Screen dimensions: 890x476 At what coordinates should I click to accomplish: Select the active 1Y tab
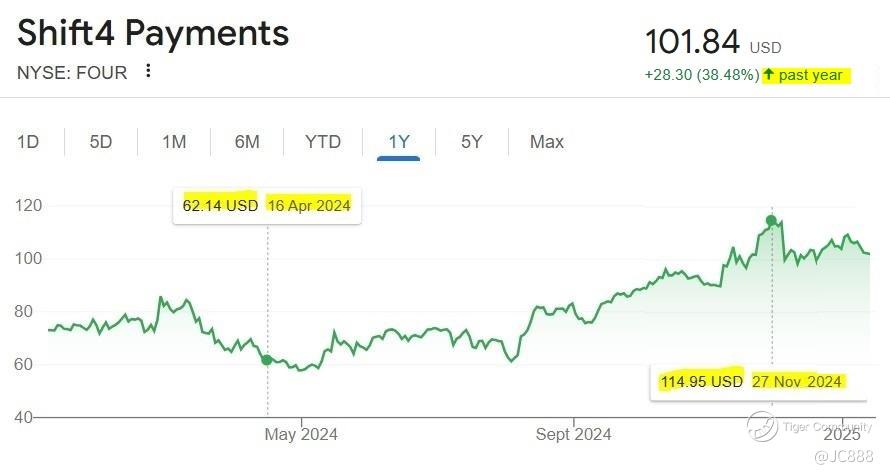[x=398, y=142]
